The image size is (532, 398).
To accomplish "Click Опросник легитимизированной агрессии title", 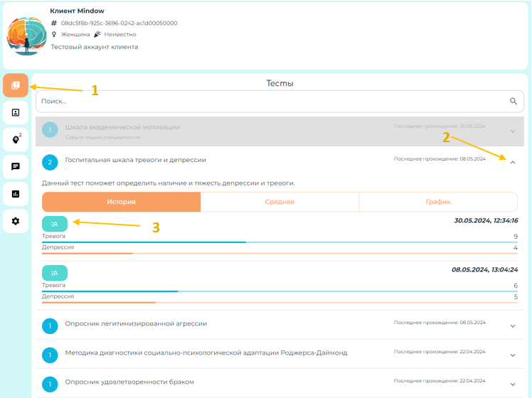I will 136,324.
